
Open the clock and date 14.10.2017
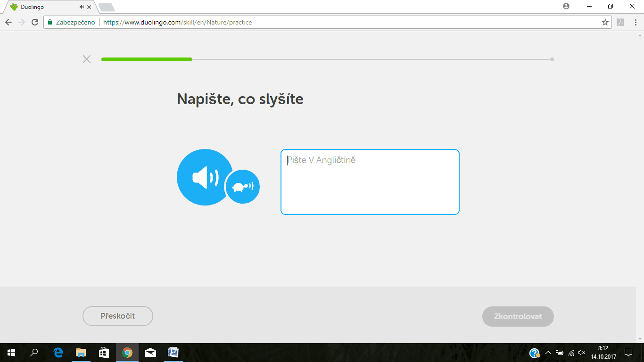click(603, 353)
